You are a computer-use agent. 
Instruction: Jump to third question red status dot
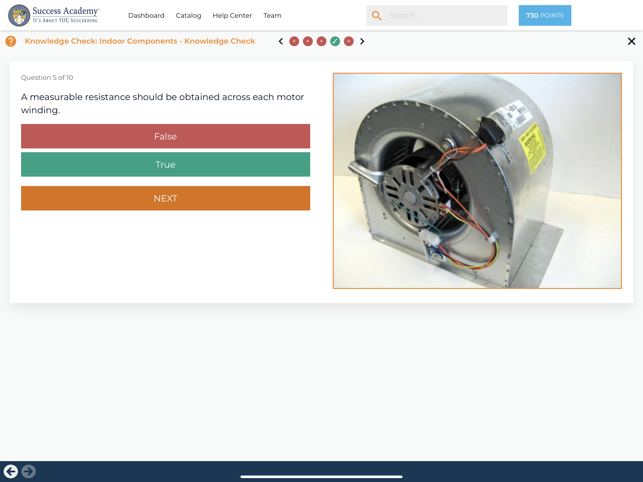click(x=322, y=41)
